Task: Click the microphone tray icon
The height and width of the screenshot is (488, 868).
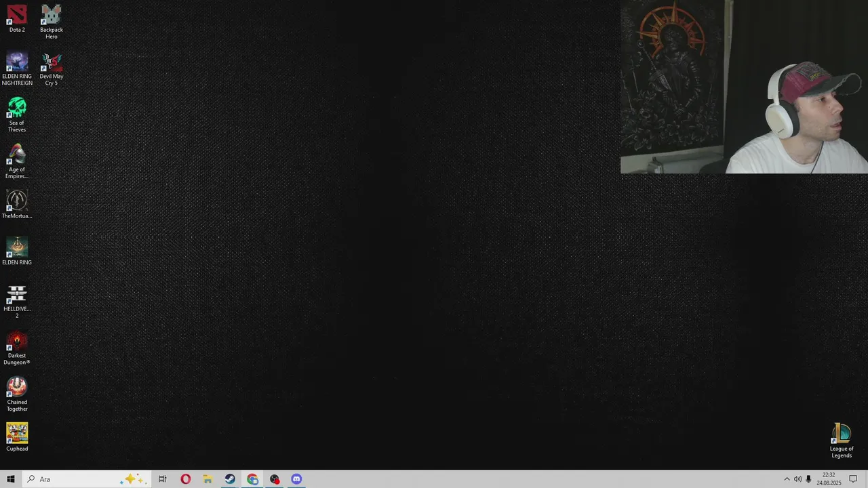Action: click(808, 479)
